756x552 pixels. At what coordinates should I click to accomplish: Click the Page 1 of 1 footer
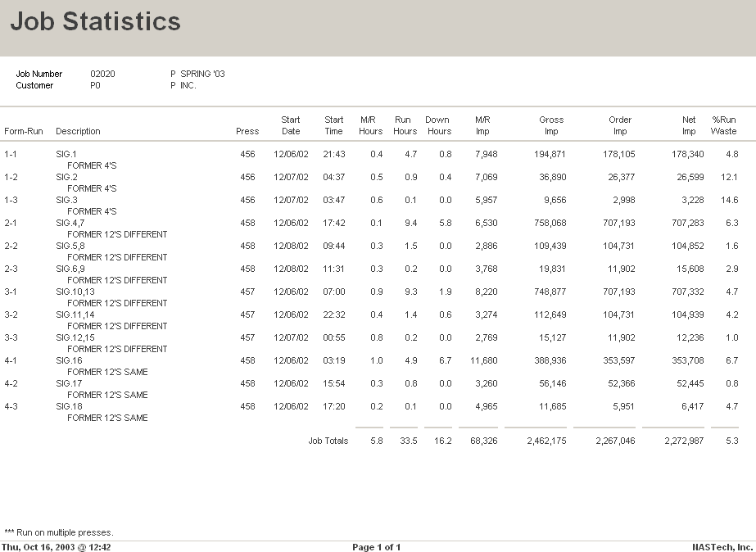click(x=377, y=547)
